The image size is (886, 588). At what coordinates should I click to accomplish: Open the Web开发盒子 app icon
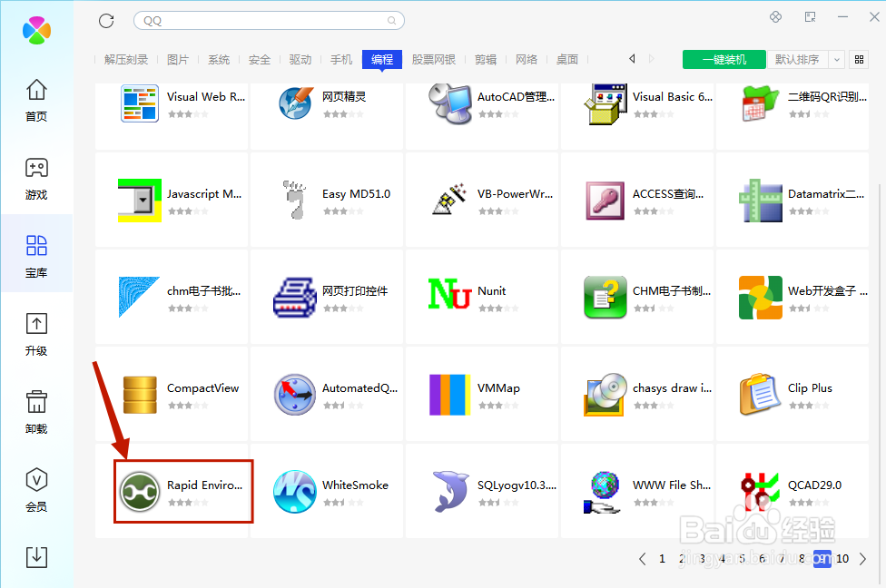pos(761,298)
